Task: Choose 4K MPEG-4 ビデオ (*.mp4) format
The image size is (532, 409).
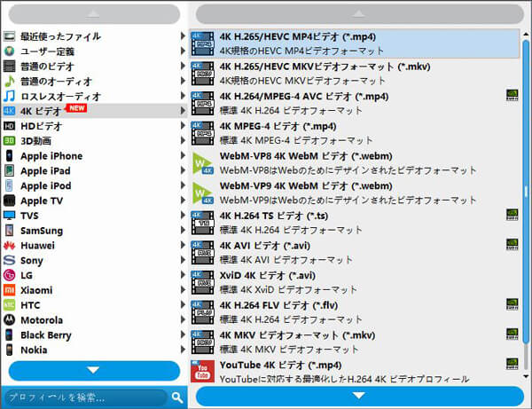Action: 355,133
